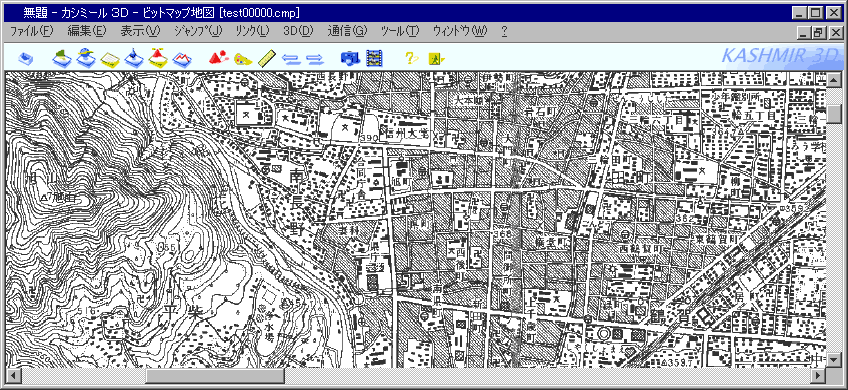The width and height of the screenshot is (848, 390).
Task: Open the ツール(T) menu
Action: point(400,31)
